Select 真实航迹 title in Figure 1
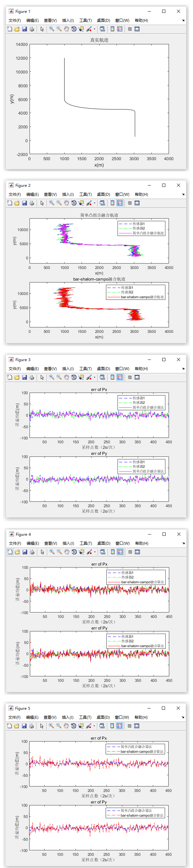 99,40
